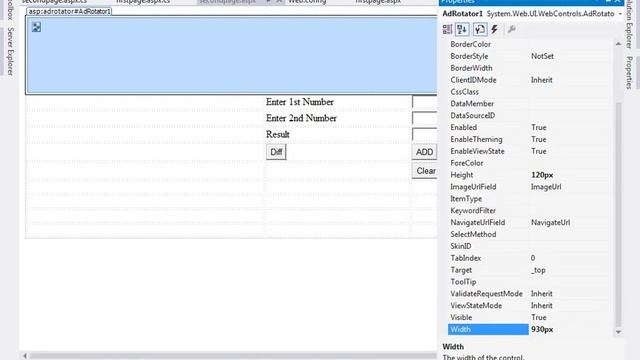Open the AdRotator1 object selector dropdown
This screenshot has height=360, width=640.
(620, 14)
